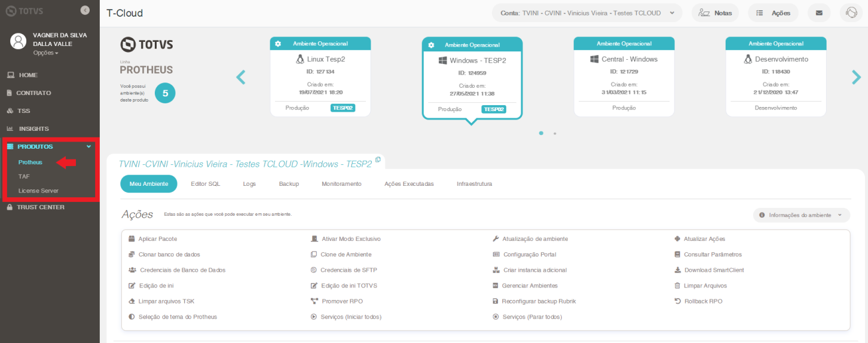Screen dimensions: 868x343
Task: Open Seleção de tema do Protheus
Action: pos(173,317)
